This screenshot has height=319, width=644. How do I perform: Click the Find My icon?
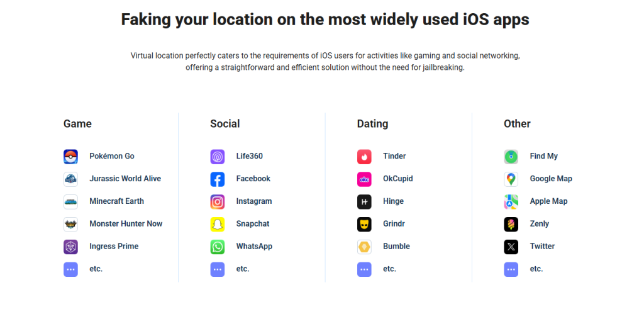511,157
